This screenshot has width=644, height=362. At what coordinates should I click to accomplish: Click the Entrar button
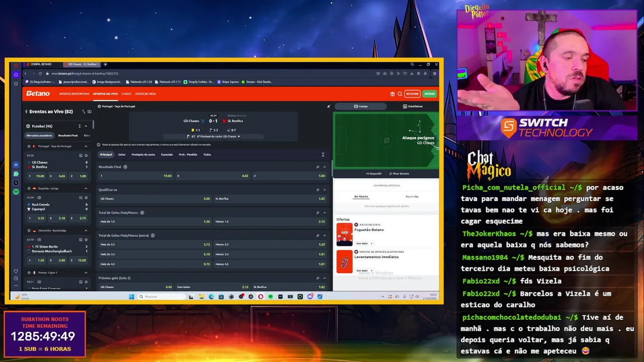(429, 94)
